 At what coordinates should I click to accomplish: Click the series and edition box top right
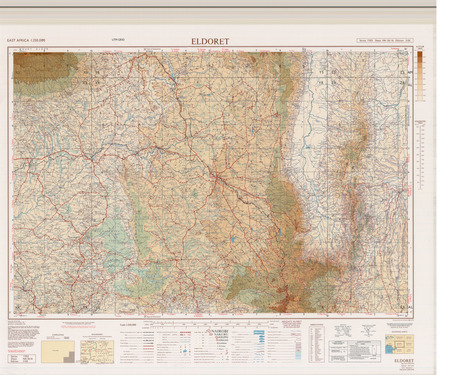tap(385, 40)
